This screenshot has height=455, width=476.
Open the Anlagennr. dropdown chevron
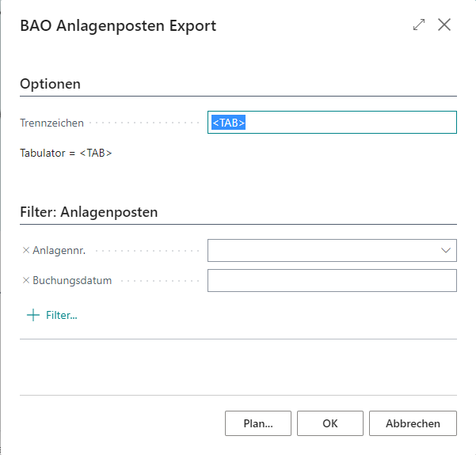point(446,250)
